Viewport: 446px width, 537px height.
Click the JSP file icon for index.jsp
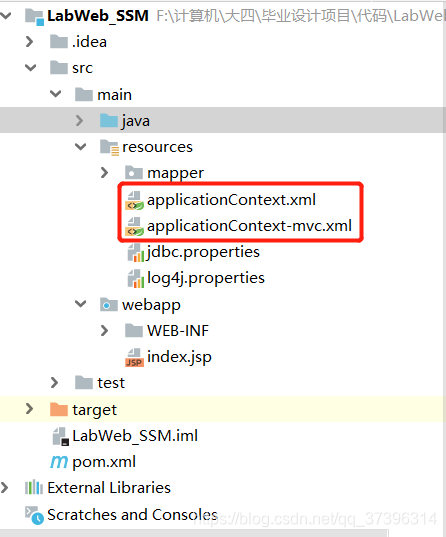click(x=135, y=358)
